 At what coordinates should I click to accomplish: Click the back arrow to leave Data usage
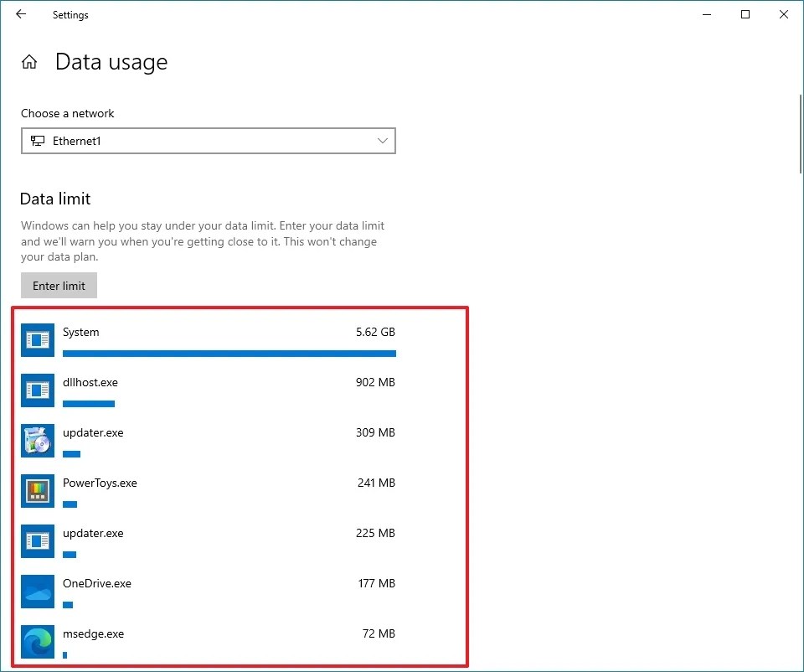(20, 14)
